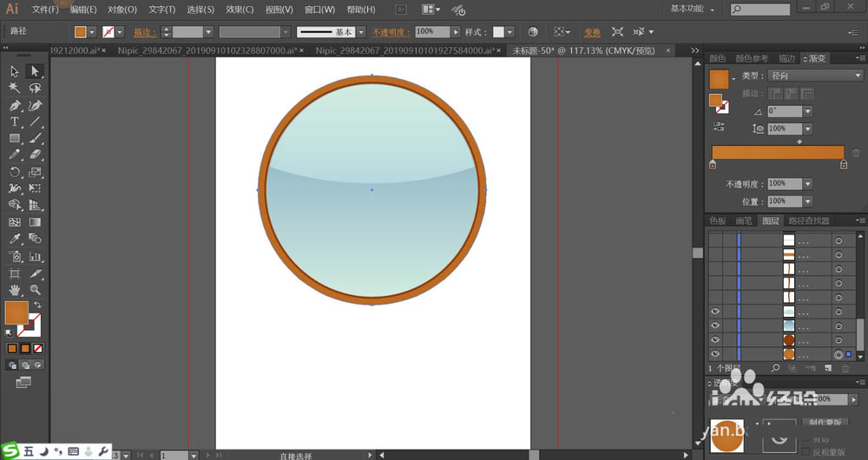This screenshot has width=868, height=460.
Task: Select the Selection (black arrow) tool
Action: tap(15, 71)
